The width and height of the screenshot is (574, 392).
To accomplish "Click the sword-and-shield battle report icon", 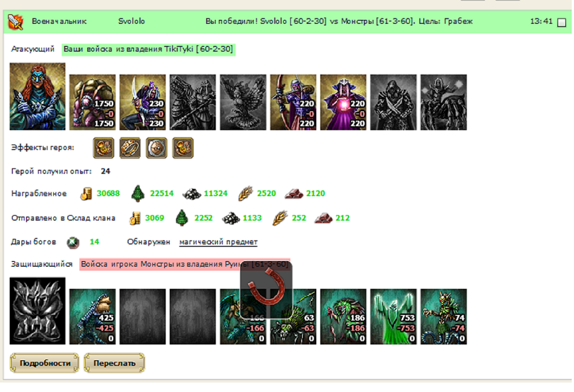I will click(16, 22).
